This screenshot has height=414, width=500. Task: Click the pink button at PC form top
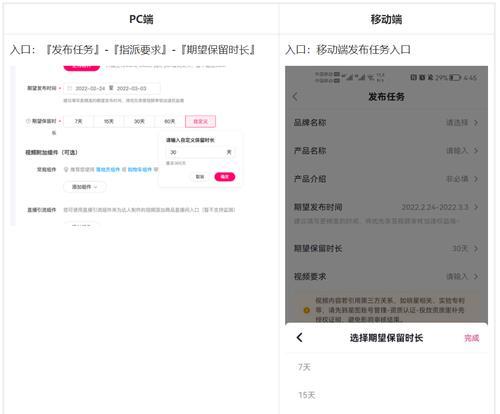(82, 67)
